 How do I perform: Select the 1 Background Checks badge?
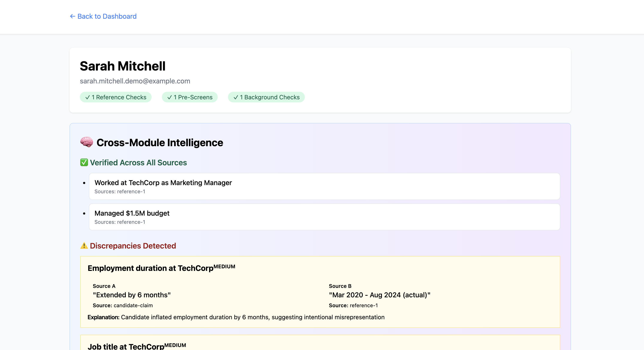tap(266, 97)
